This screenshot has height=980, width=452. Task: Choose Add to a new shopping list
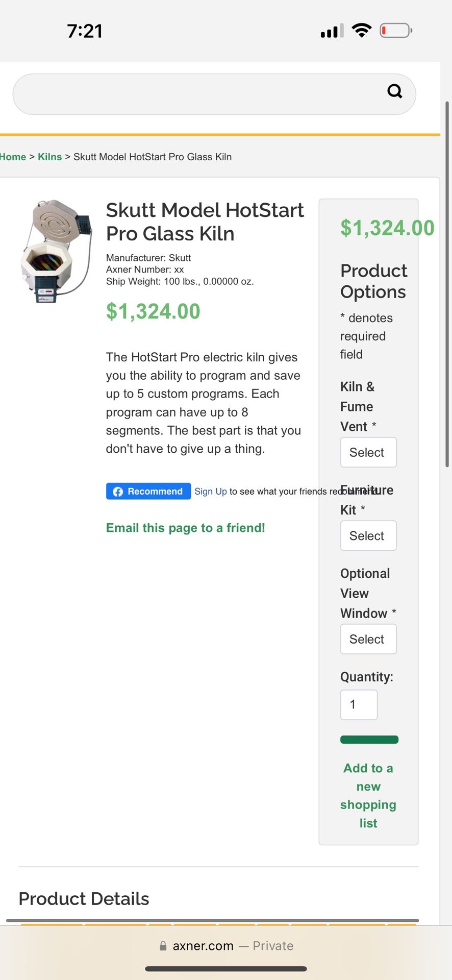[368, 795]
